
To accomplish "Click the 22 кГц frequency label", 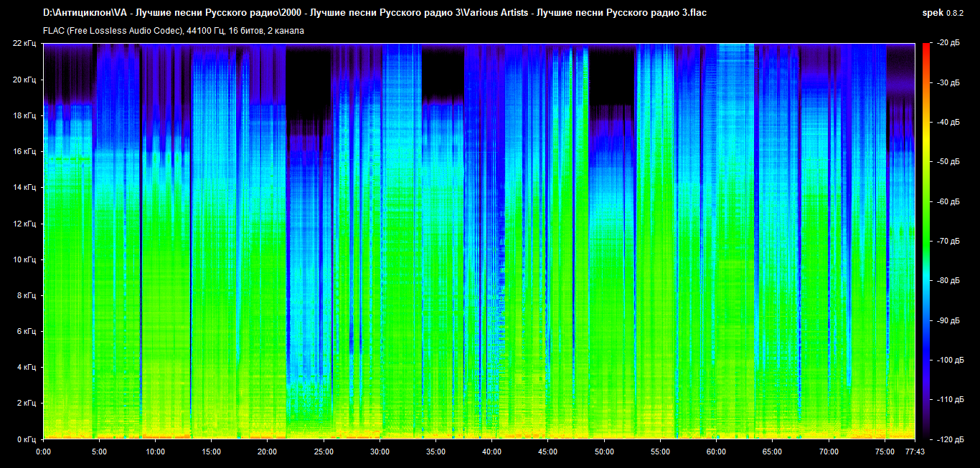I will [25, 43].
